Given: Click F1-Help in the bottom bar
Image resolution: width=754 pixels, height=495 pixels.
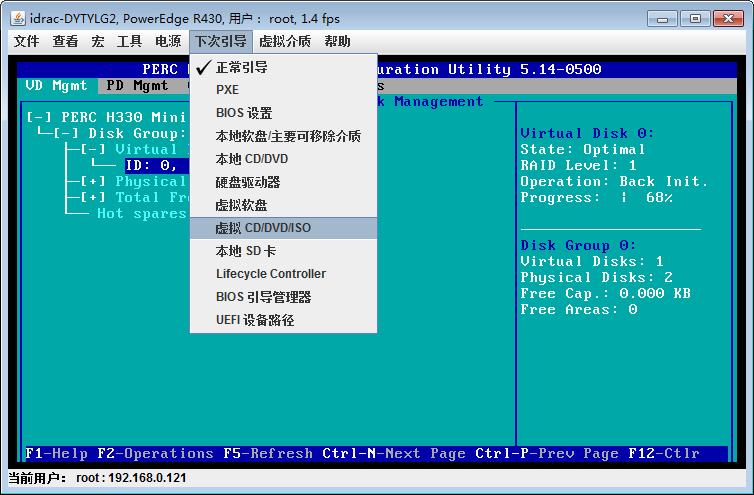Looking at the screenshot, I should tap(57, 454).
